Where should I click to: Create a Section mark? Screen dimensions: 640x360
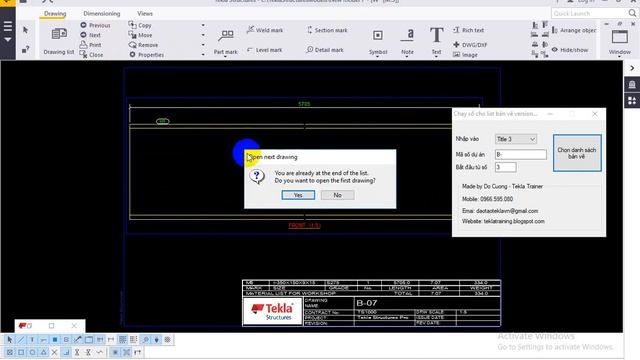click(327, 30)
